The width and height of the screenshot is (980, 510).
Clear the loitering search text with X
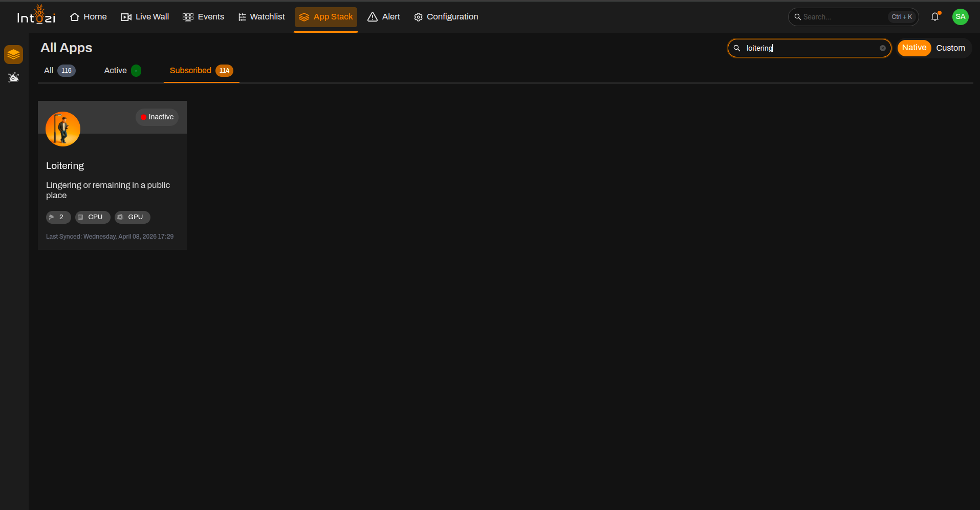(x=883, y=48)
